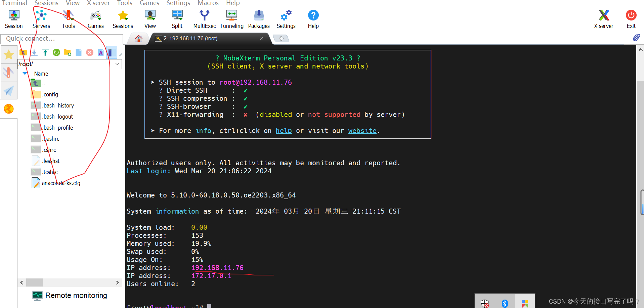The height and width of the screenshot is (308, 644).
Task: Create a new folder in /root/
Action: [67, 52]
